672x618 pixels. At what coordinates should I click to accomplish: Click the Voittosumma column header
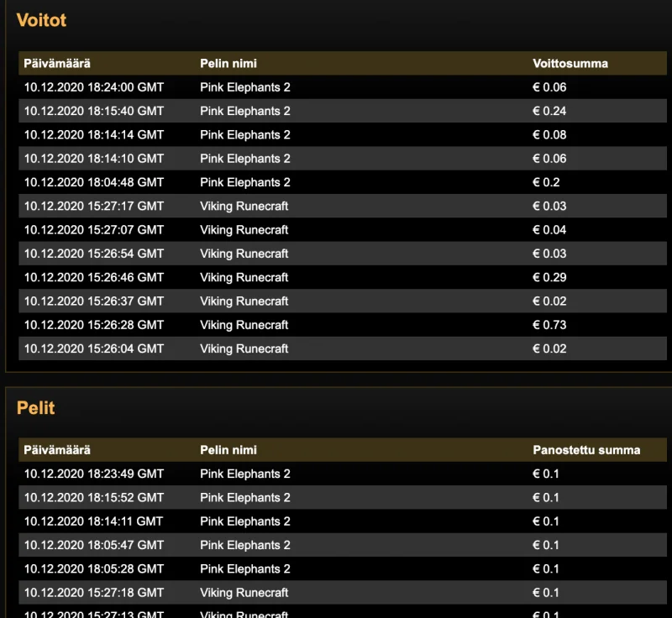(x=570, y=63)
